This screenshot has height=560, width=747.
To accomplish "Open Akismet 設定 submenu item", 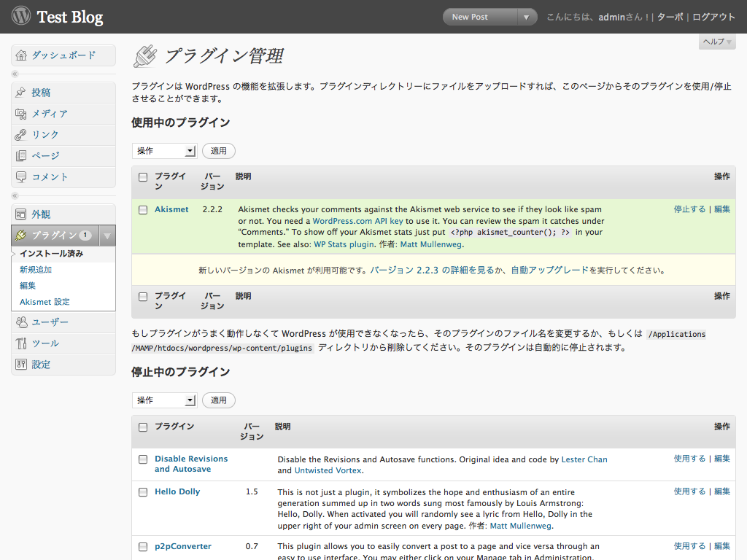I will pyautogui.click(x=44, y=302).
